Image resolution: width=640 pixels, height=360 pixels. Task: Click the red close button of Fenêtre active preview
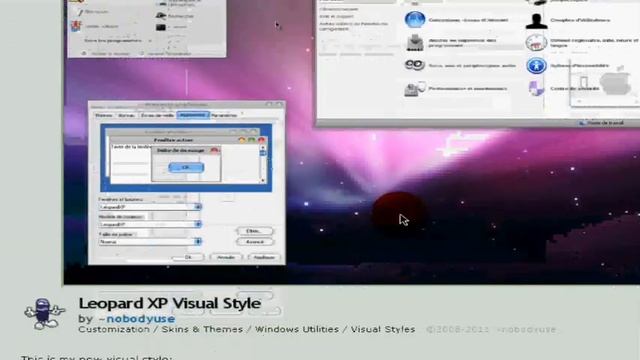click(x=261, y=140)
